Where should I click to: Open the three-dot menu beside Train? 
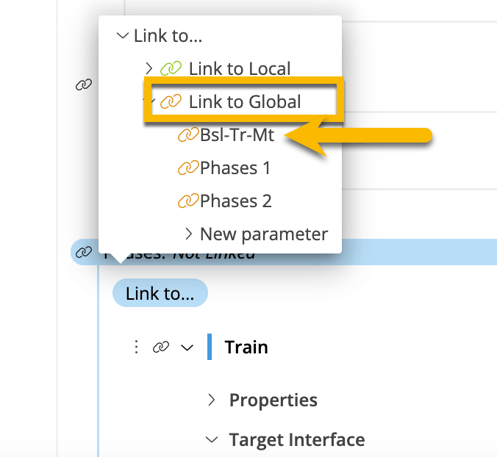136,347
